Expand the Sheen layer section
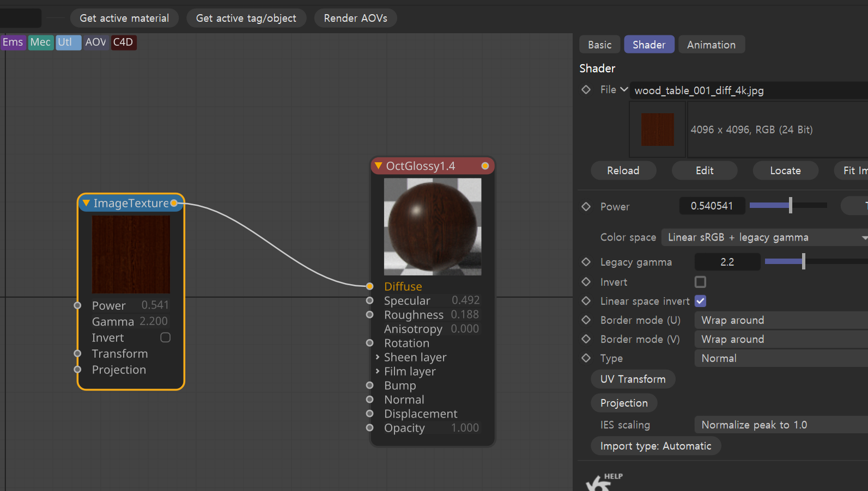Image resolution: width=868 pixels, height=491 pixels. [377, 357]
